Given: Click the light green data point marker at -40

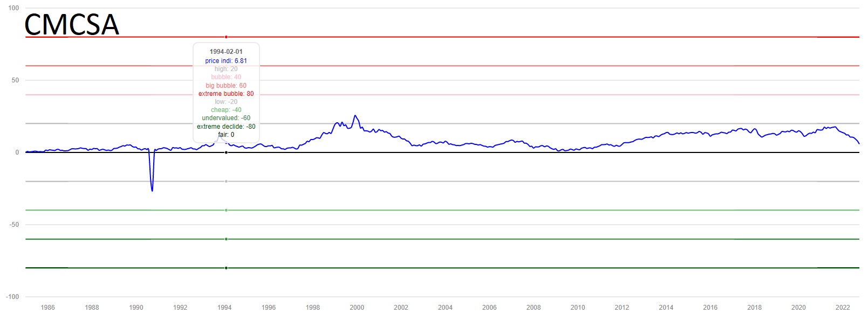Looking at the screenshot, I should (226, 210).
